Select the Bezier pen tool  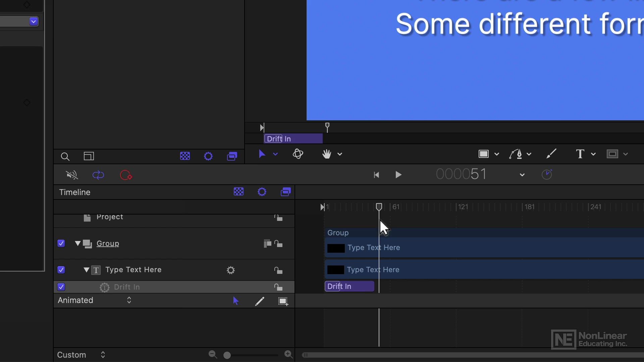coord(516,154)
